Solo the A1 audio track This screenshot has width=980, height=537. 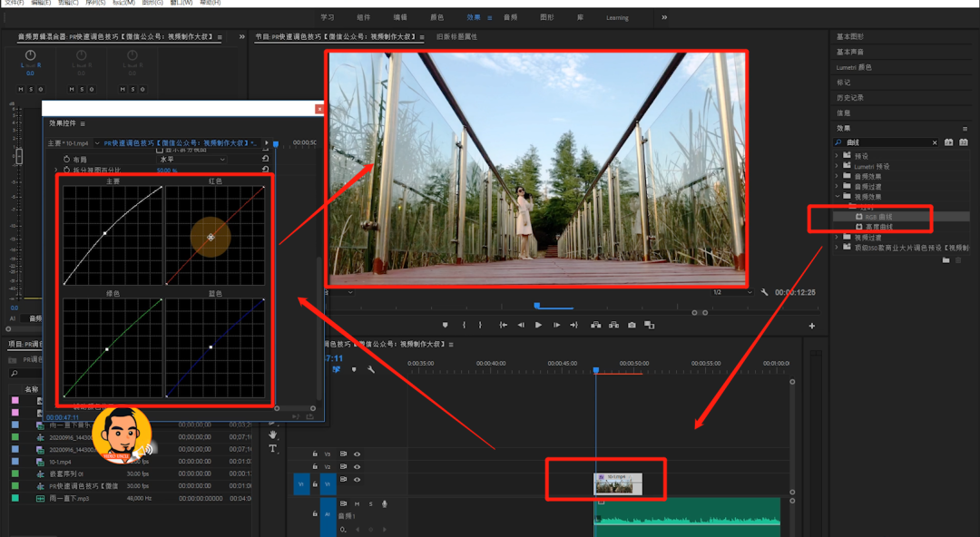pos(370,503)
